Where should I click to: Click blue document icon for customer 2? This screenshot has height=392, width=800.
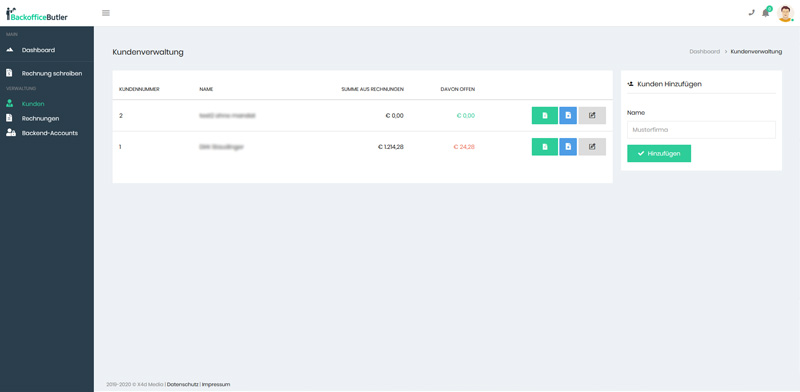[568, 116]
